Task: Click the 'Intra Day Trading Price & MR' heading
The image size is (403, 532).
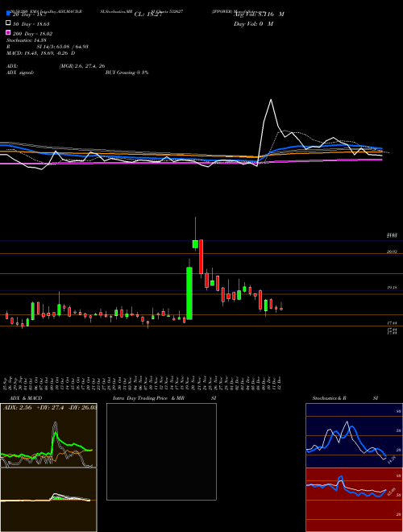Action: 148,398
